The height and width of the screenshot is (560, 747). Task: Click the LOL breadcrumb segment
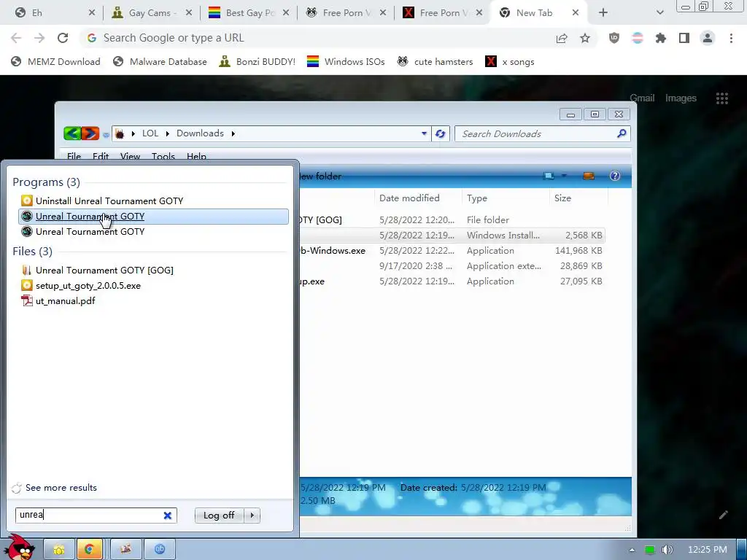pyautogui.click(x=150, y=133)
